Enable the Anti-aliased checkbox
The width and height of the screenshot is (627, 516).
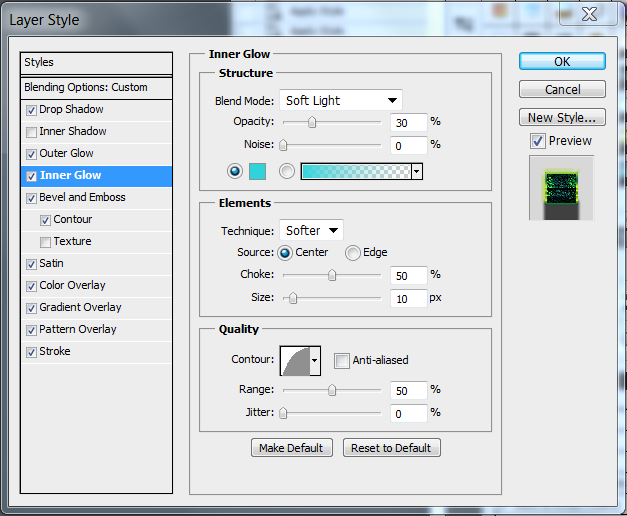342,361
